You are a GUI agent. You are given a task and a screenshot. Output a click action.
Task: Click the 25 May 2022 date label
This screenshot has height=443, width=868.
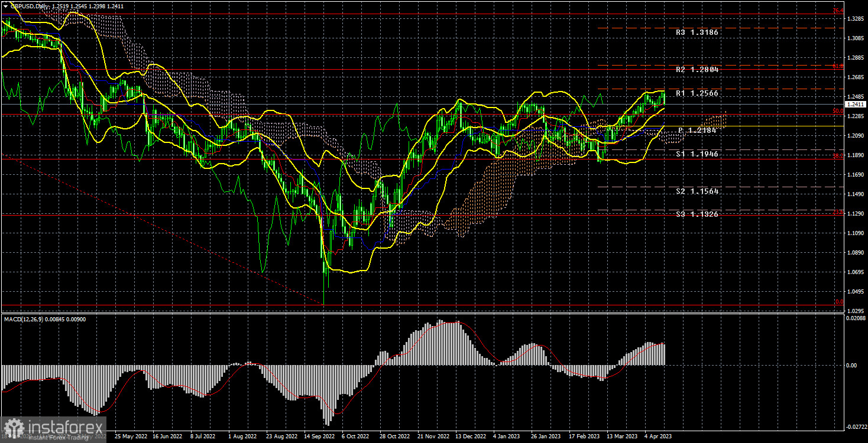pyautogui.click(x=131, y=437)
